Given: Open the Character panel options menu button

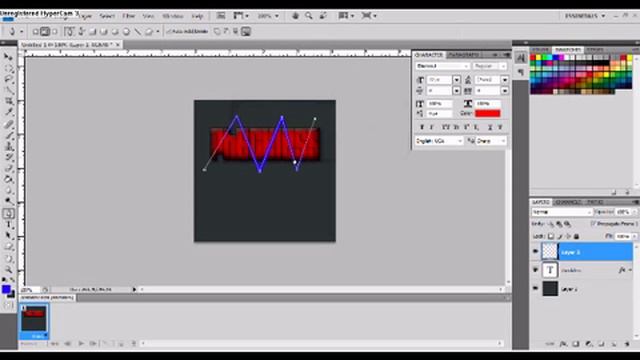Looking at the screenshot, I should coord(507,54).
